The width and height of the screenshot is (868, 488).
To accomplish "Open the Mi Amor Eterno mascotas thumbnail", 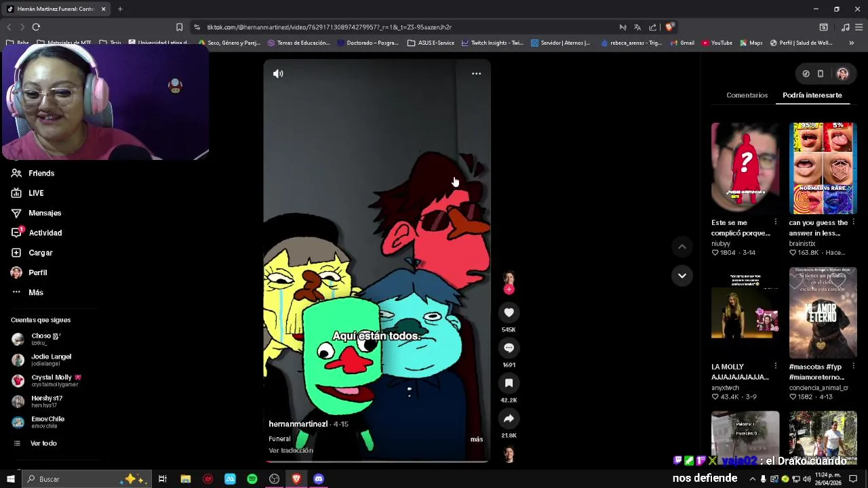I will click(823, 312).
